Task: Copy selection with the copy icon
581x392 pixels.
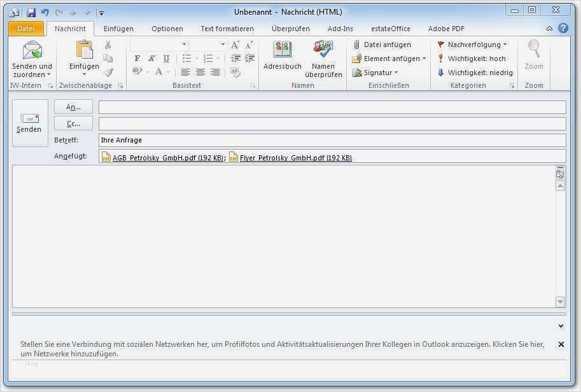Action: click(108, 59)
